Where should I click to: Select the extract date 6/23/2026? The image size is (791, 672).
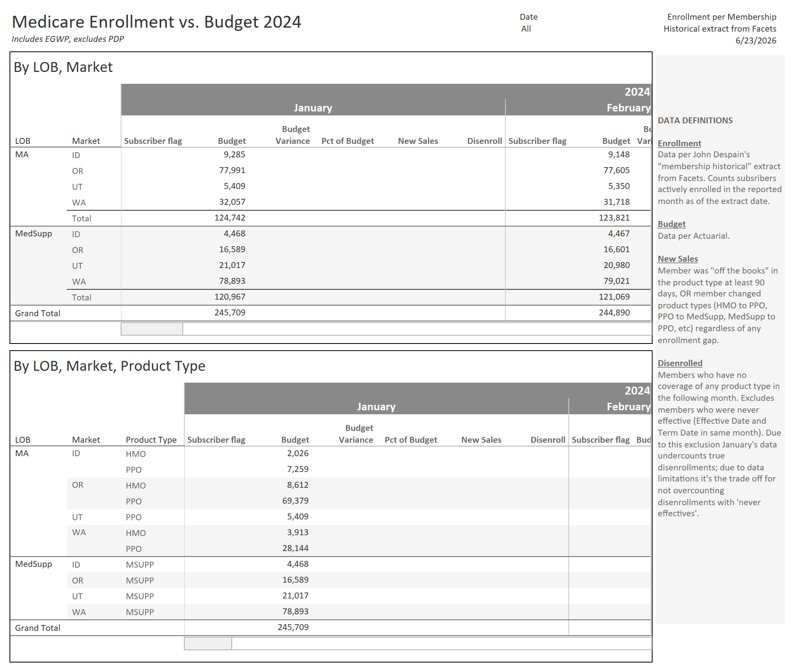pos(756,41)
